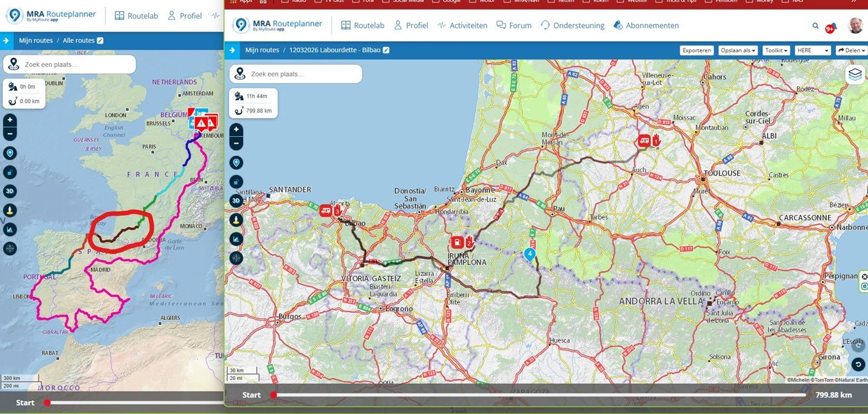Click the red route slider handle at Start
Image resolution: width=868 pixels, height=414 pixels.
coord(273,395)
